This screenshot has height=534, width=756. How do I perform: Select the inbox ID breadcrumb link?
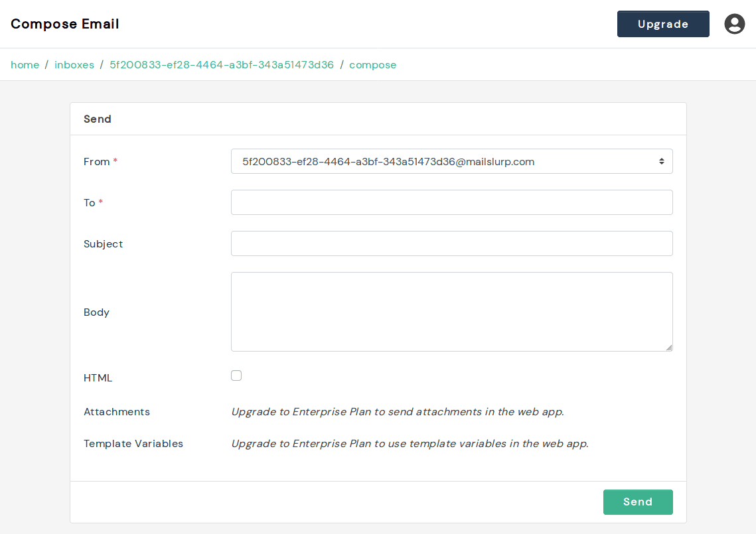pos(222,64)
